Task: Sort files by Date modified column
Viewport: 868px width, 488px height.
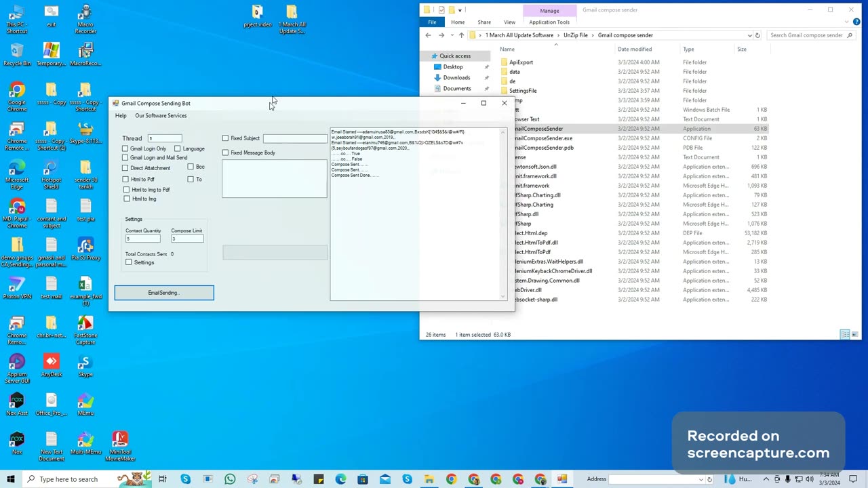Action: [635, 49]
